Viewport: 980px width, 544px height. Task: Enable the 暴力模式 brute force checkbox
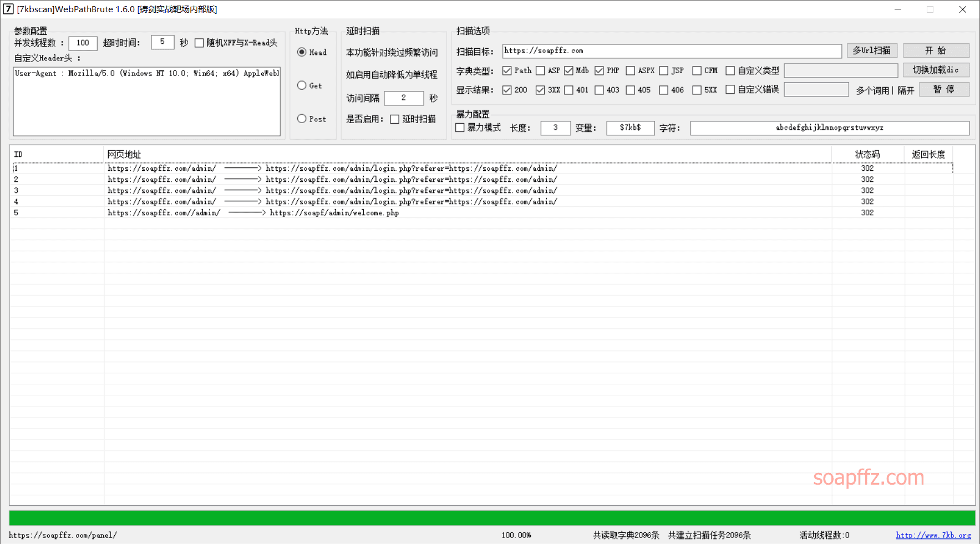(x=460, y=128)
